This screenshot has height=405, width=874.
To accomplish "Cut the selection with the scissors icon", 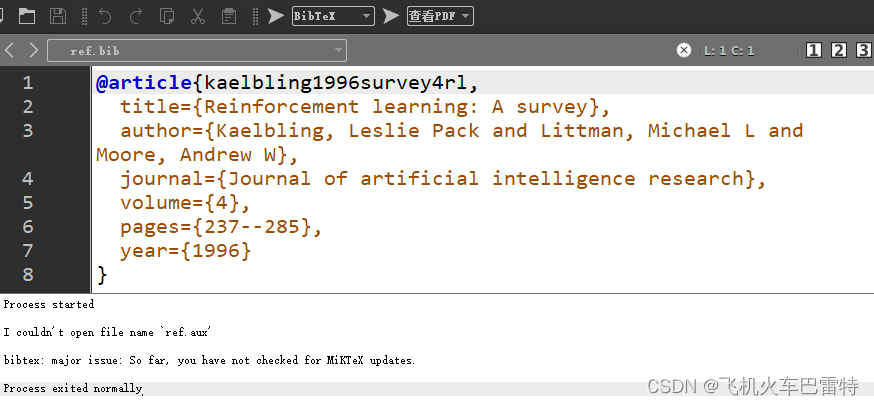I will point(197,15).
